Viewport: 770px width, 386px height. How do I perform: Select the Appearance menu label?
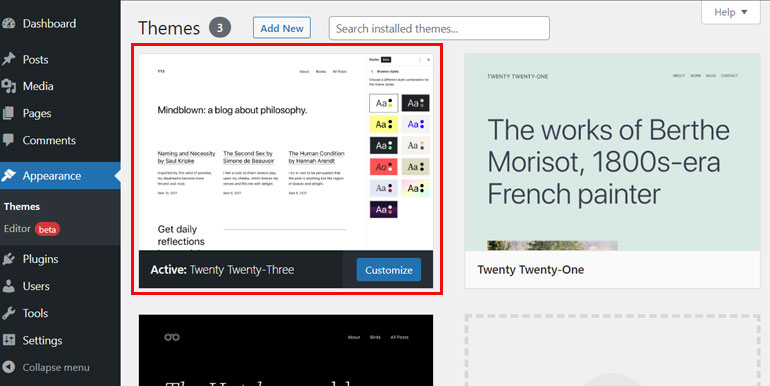pos(52,176)
